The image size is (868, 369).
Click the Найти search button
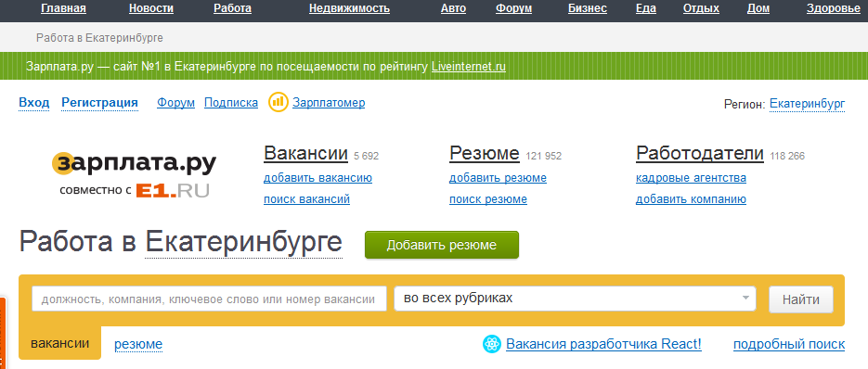[x=800, y=299]
